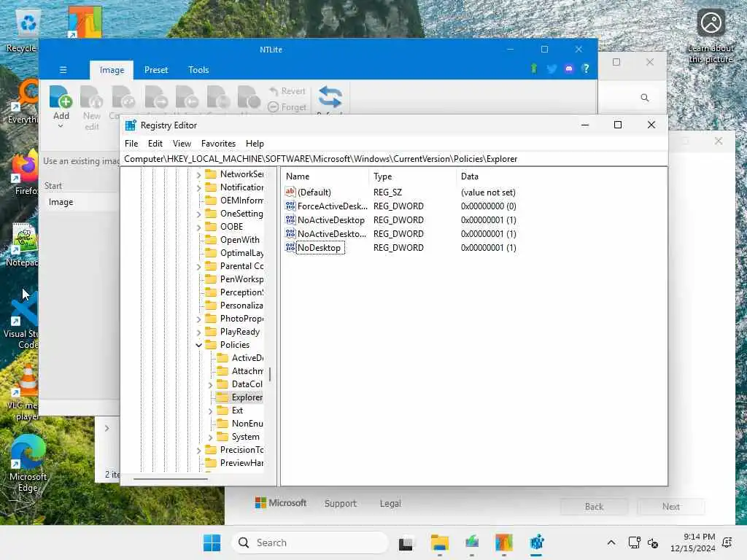Click the Windows Start button
747x560 pixels.
pyautogui.click(x=212, y=542)
